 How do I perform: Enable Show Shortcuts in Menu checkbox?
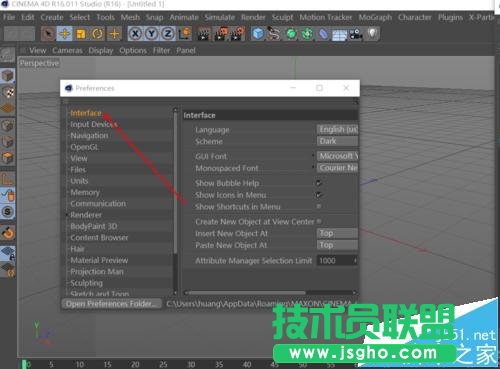(x=319, y=206)
